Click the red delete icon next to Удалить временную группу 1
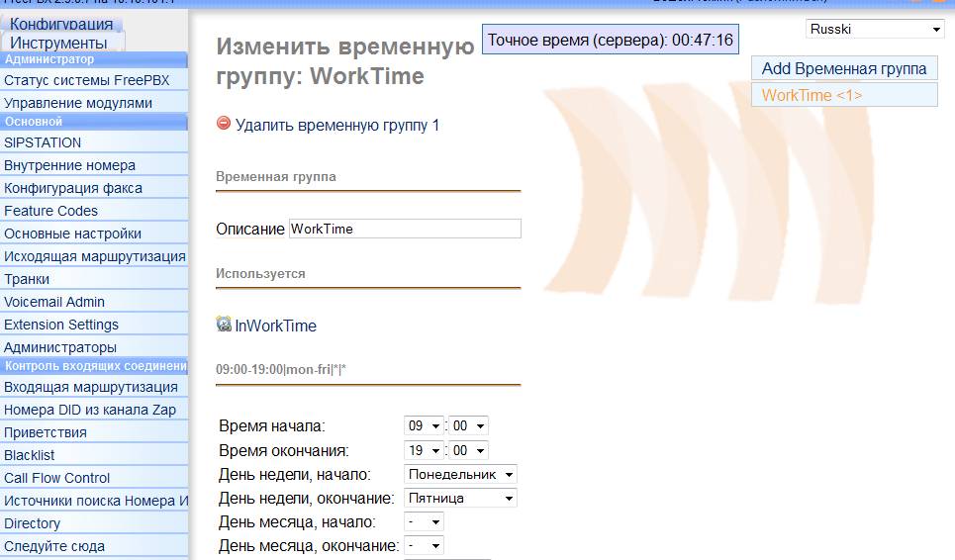Screen dimensions: 955x560 coord(224,123)
